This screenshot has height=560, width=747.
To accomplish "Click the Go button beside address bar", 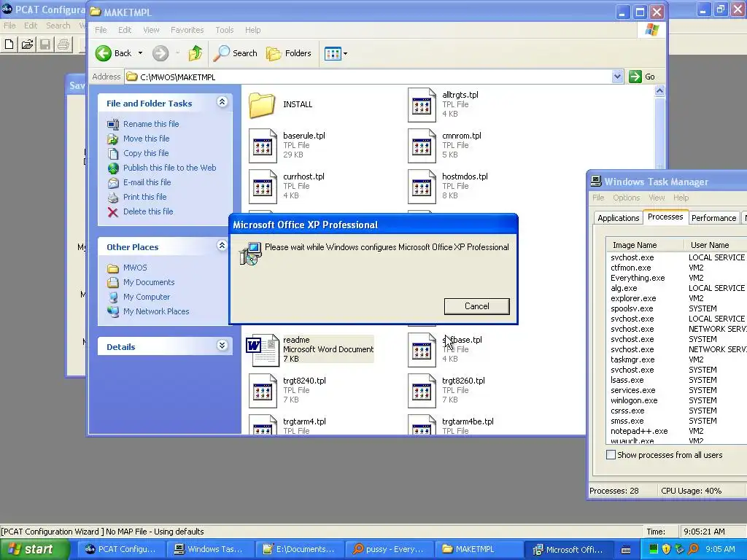I will tap(642, 77).
